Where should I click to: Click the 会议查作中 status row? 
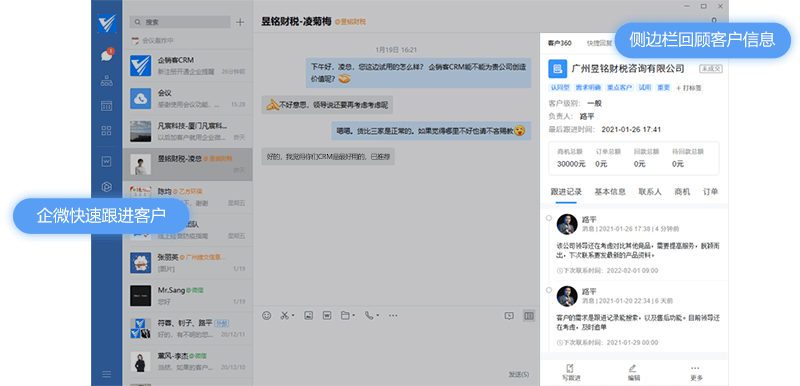click(187, 40)
